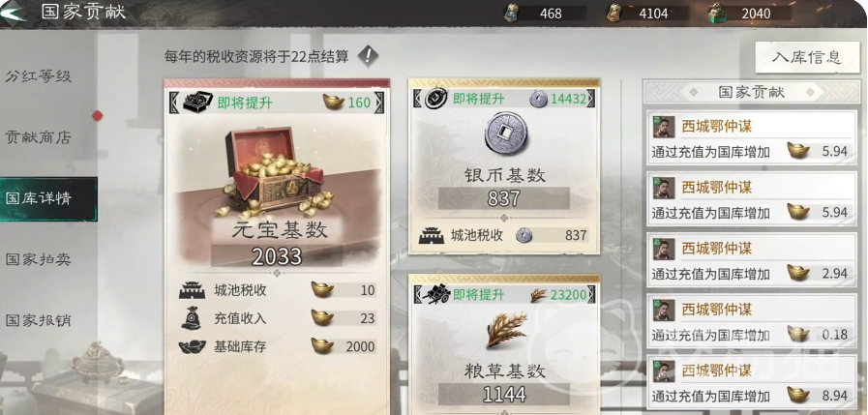
Task: Select the first 西城鄂仲谋 contribution entry avatar
Action: (x=664, y=127)
